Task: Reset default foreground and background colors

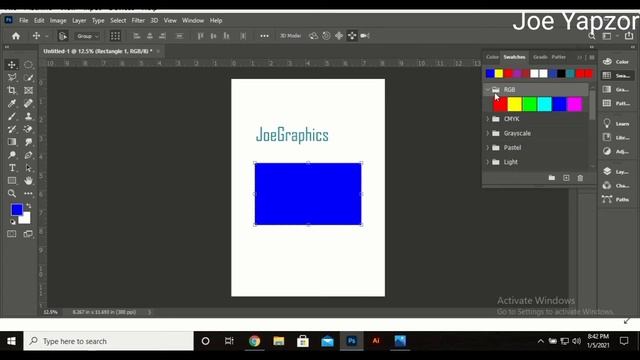Action: (x=13, y=222)
